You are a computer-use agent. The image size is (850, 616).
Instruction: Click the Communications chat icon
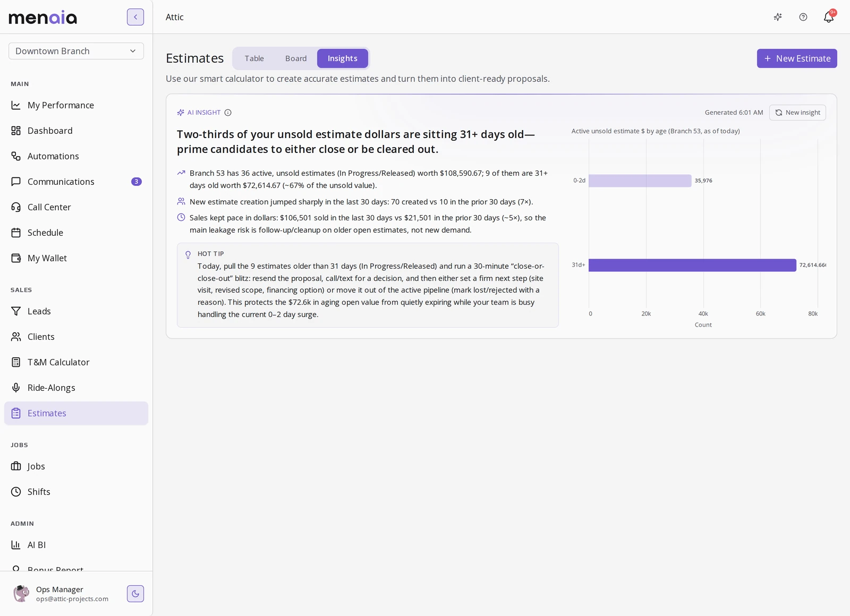(16, 182)
